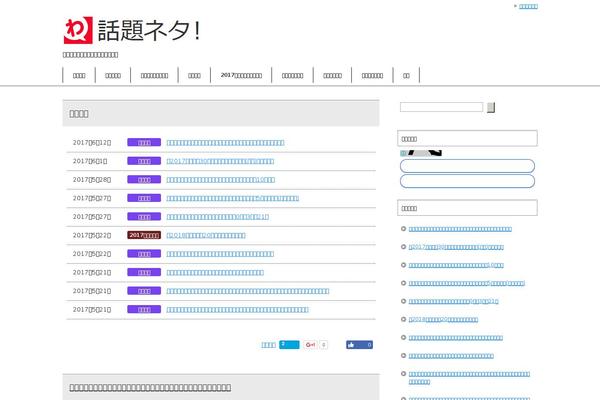Click the purple category tag in the 2017-6-1 row
Viewport: 600px width, 400px height.
144,161
